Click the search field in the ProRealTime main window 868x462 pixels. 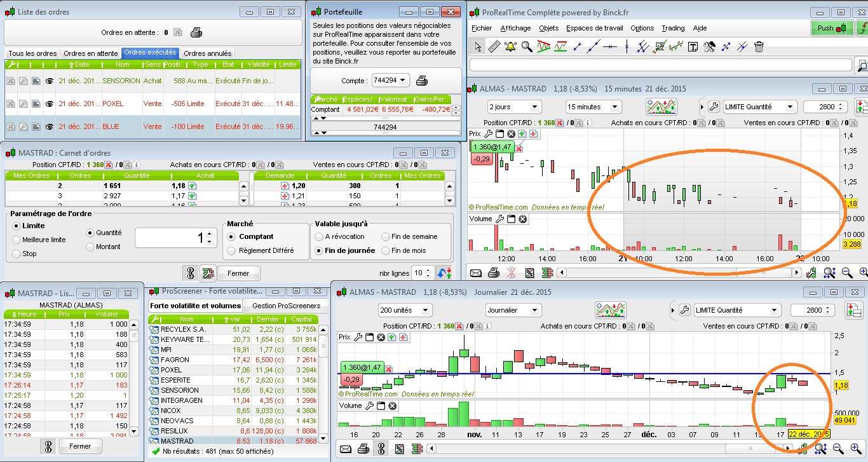[x=661, y=65]
